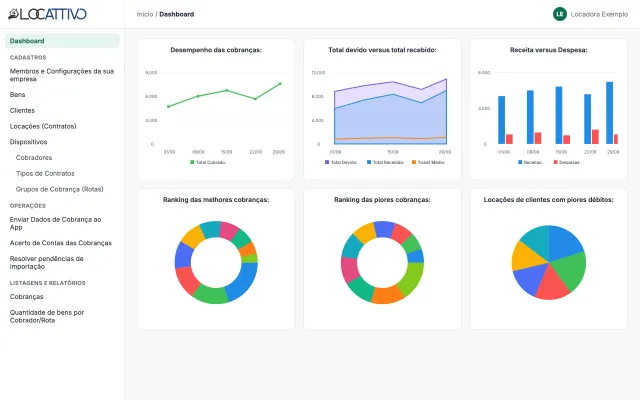Toggle Despesas legend item
This screenshot has height=400, width=640.
tap(567, 162)
